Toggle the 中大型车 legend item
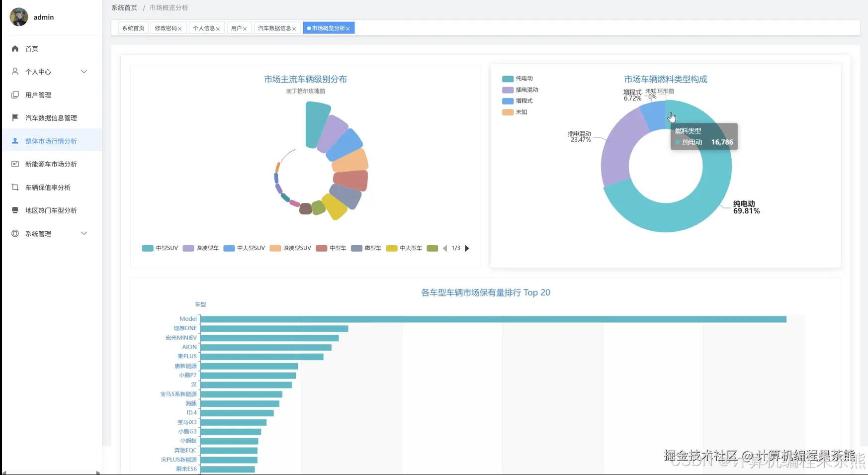The width and height of the screenshot is (868, 475). [x=404, y=248]
